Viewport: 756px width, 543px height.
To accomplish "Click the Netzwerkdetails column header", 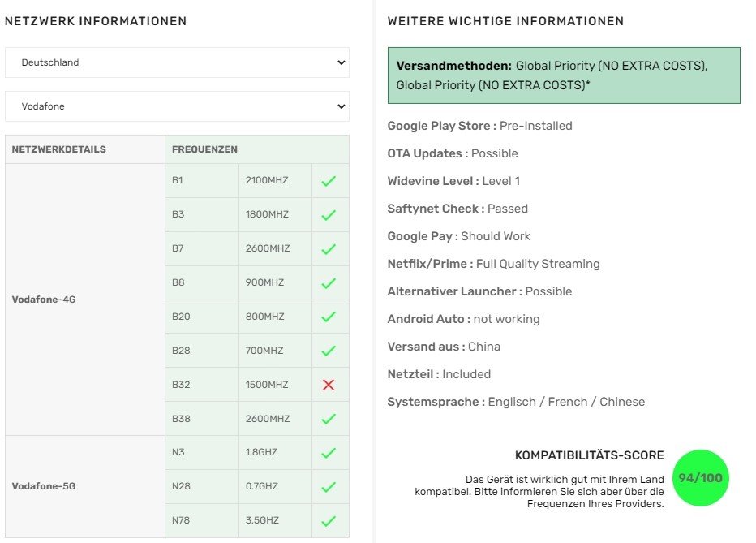I will (59, 149).
